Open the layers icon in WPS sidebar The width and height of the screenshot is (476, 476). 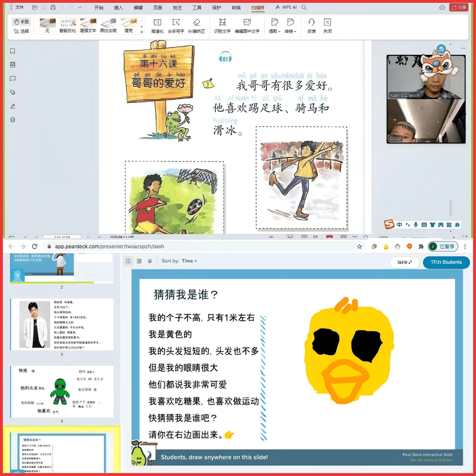[x=12, y=119]
